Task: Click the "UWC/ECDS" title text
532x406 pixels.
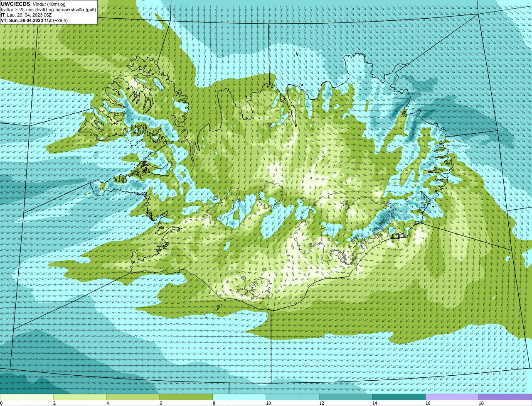Action: pyautogui.click(x=15, y=4)
